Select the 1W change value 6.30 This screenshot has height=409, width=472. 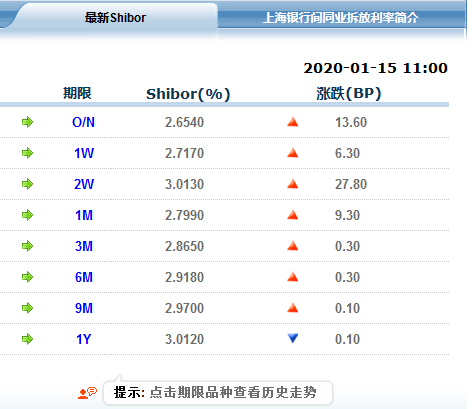pyautogui.click(x=347, y=153)
